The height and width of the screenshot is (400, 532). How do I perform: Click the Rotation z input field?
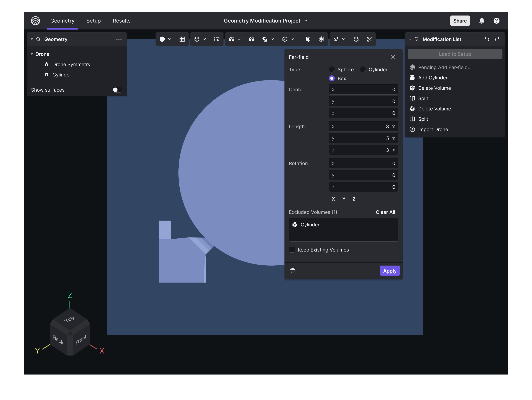pyautogui.click(x=363, y=187)
